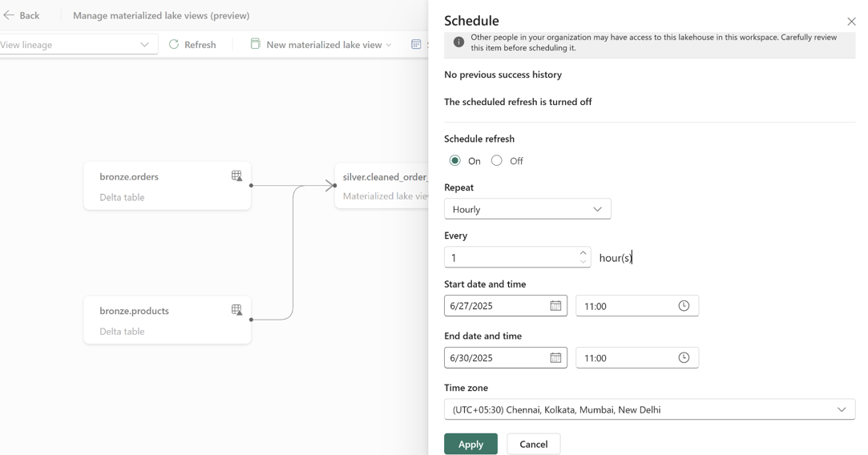Click the bronze.orders delta table icon
The width and height of the screenshot is (868, 455).
tap(236, 176)
